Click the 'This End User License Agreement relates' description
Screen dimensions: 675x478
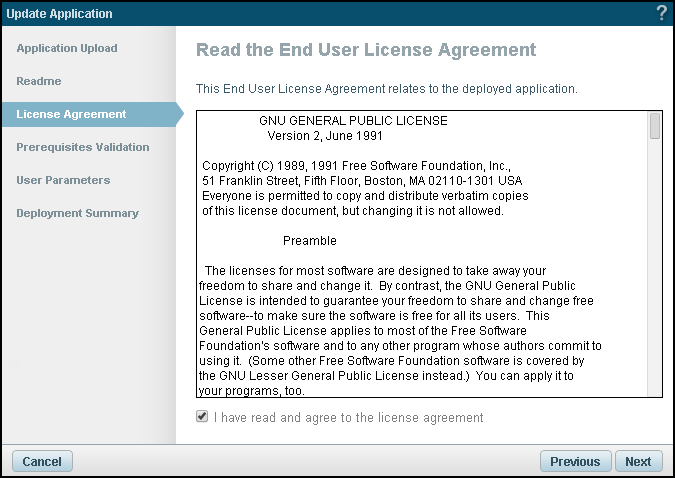(386, 89)
